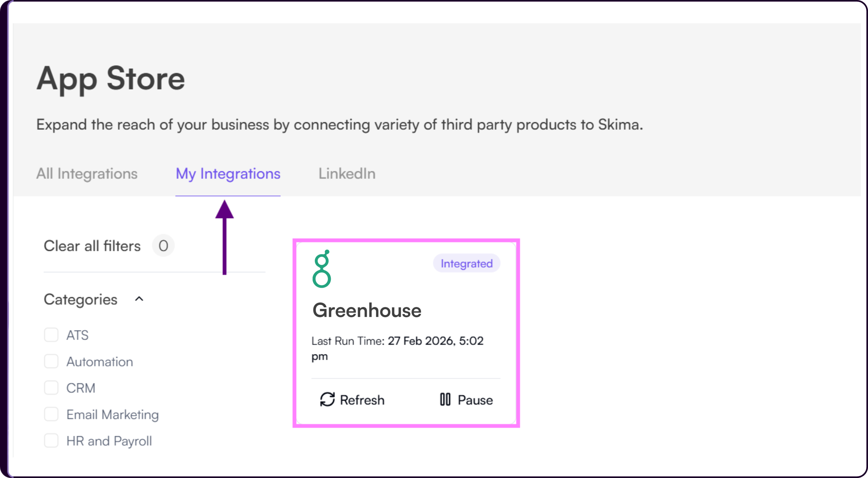Click the Categories heading label

click(x=81, y=300)
